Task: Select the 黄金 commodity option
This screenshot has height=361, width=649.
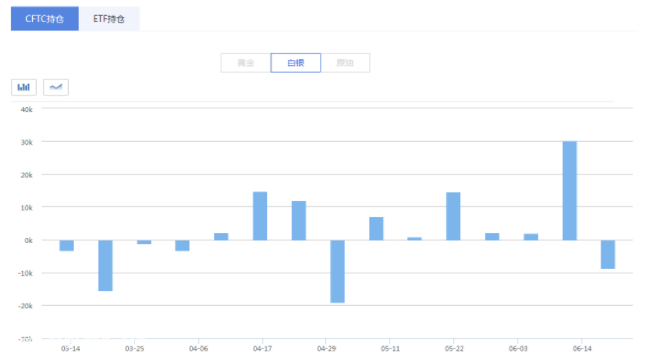Action: (246, 63)
